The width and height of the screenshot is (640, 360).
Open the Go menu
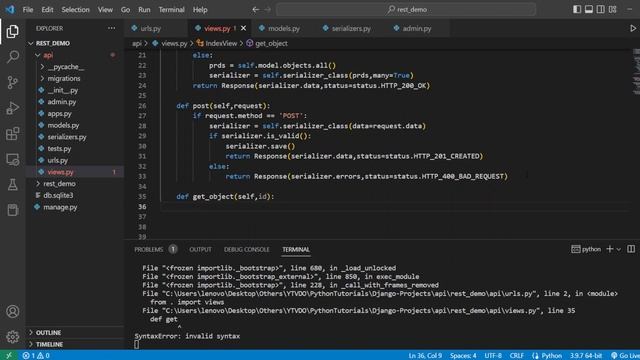[x=125, y=9]
